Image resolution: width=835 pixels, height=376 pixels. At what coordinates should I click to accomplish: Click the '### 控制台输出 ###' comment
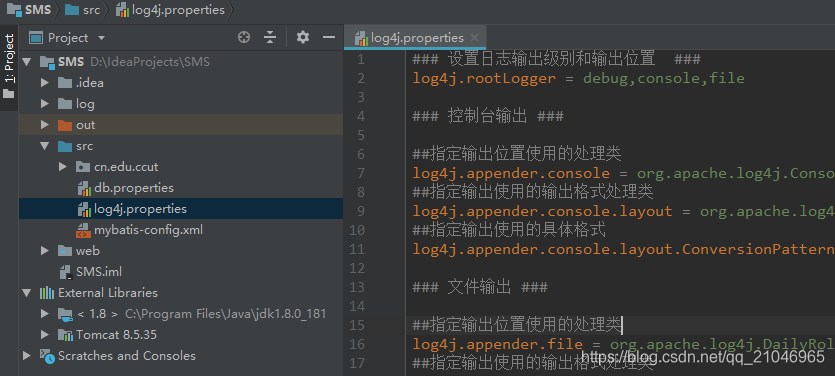pos(488,116)
